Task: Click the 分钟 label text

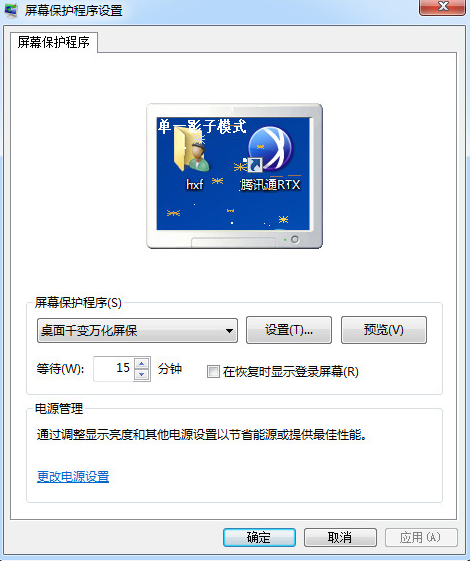Action: (170, 369)
